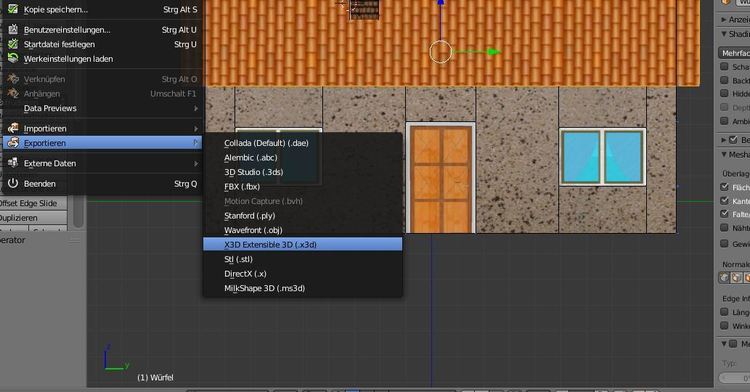The image size is (750, 392).
Task: Click the Typ value field in properties
Action: [734, 378]
